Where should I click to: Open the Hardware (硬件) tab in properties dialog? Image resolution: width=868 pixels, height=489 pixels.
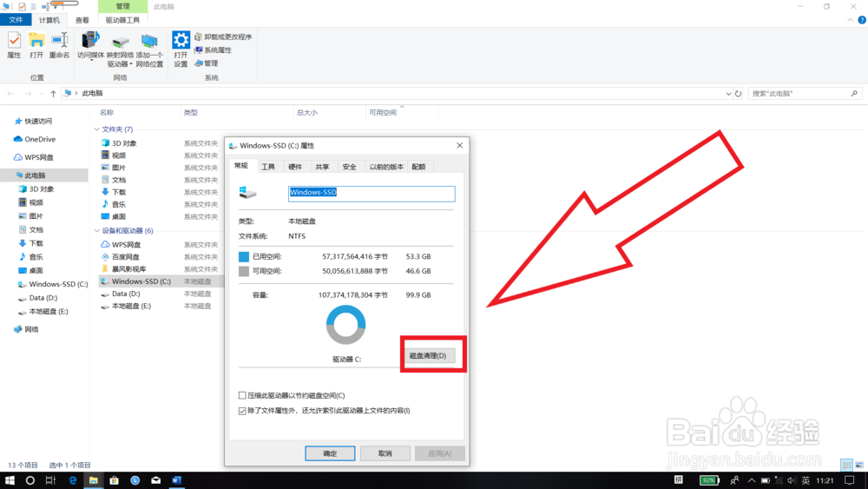point(295,167)
